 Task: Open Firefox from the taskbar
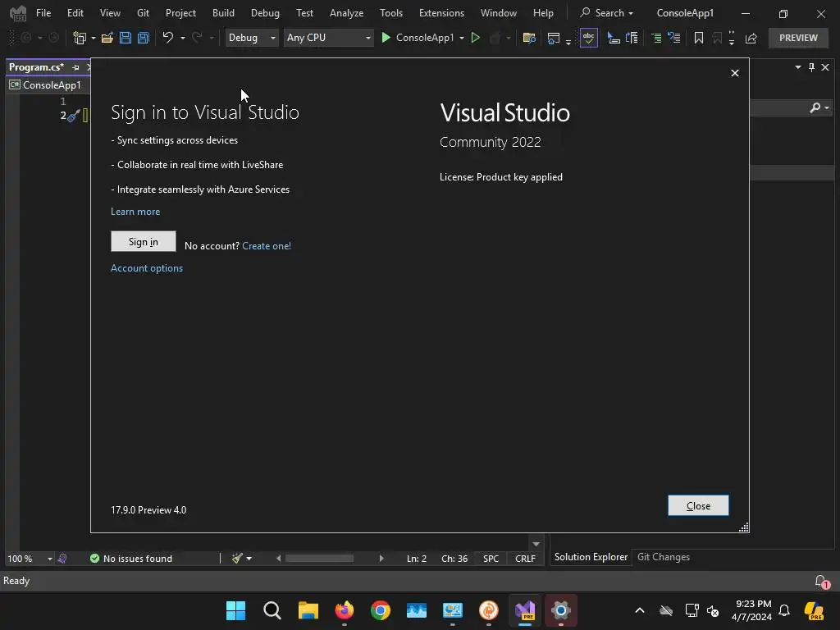(345, 610)
